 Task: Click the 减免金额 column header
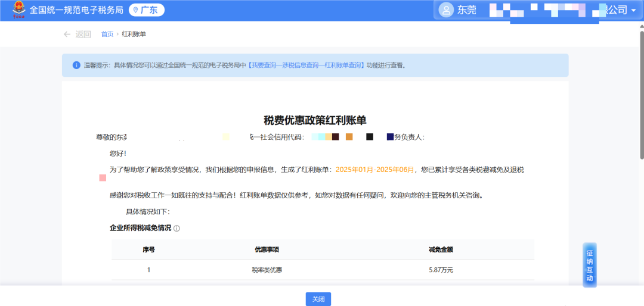(441, 249)
